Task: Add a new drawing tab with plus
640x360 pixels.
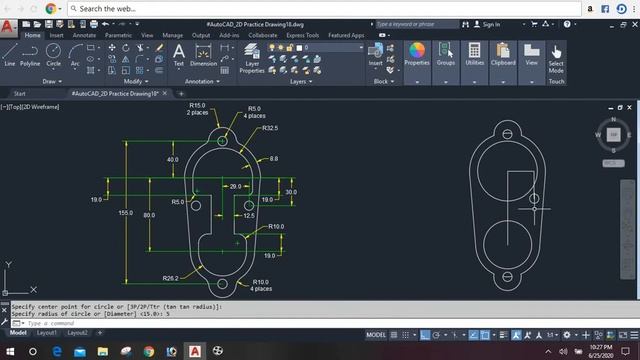Action: [x=181, y=93]
